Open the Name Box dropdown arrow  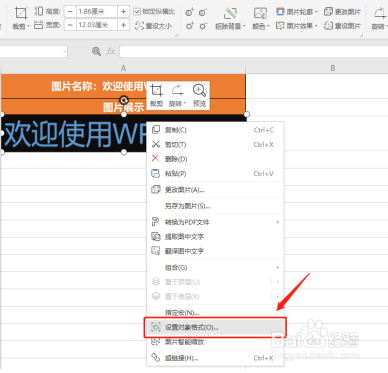coord(64,52)
